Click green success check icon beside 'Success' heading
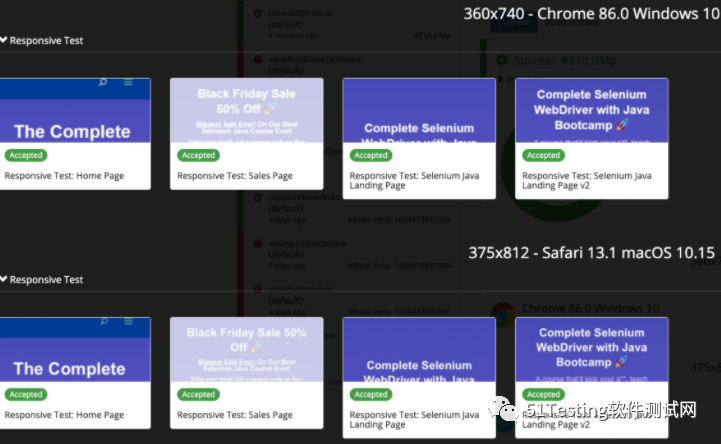Image resolution: width=721 pixels, height=444 pixels. click(502, 60)
